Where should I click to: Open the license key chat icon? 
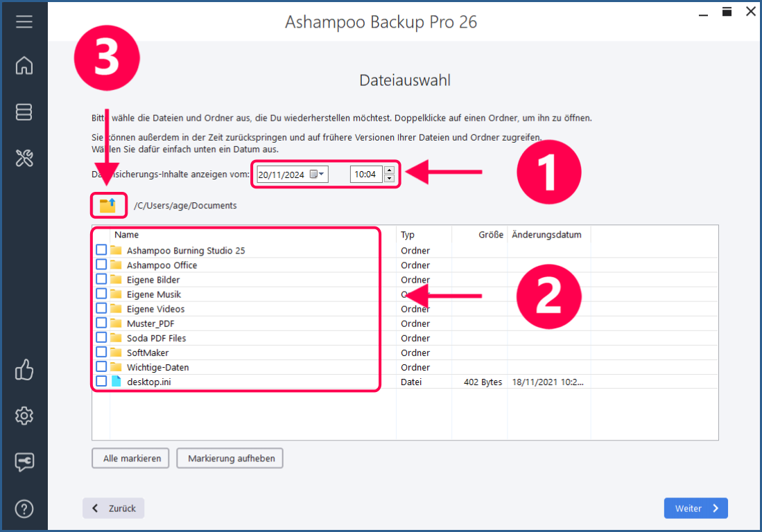coord(24,461)
